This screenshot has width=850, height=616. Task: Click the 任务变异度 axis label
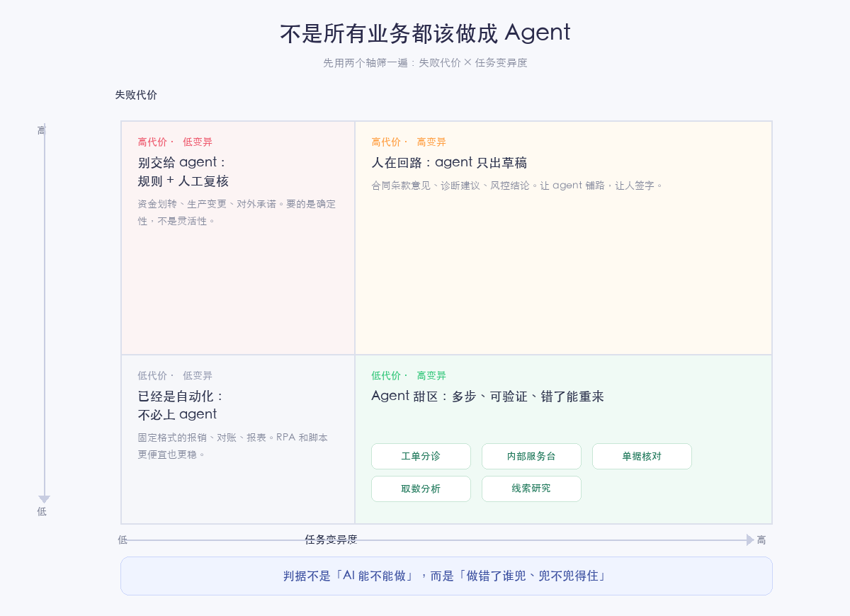coord(331,540)
